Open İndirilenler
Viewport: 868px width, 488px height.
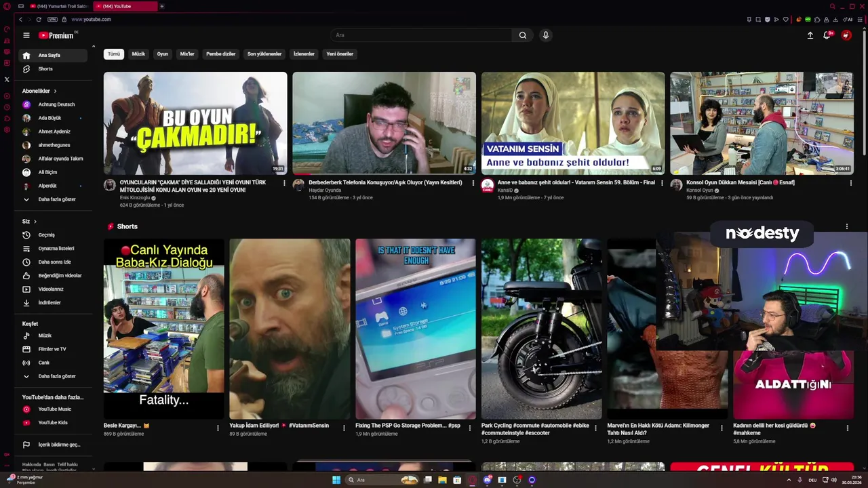click(53, 303)
